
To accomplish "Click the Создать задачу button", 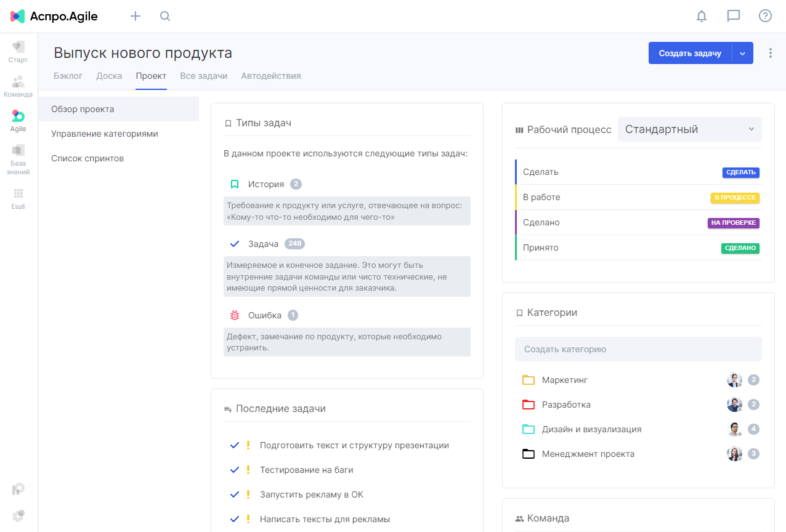I will click(x=690, y=54).
